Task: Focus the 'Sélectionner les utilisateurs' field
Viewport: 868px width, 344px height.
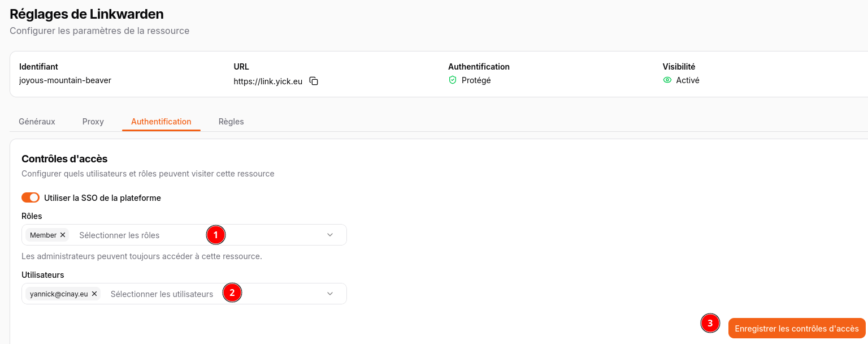Action: (162, 294)
